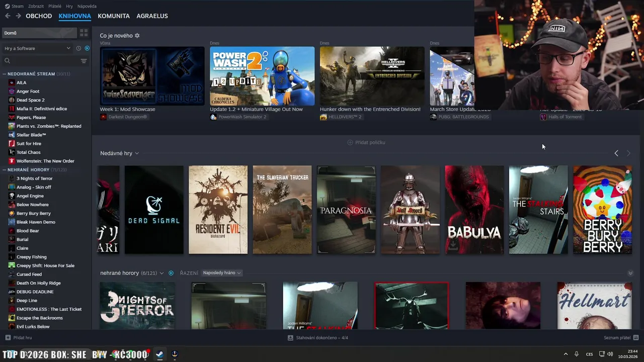
Task: Select Stellar Blade in the list
Action: (31, 135)
